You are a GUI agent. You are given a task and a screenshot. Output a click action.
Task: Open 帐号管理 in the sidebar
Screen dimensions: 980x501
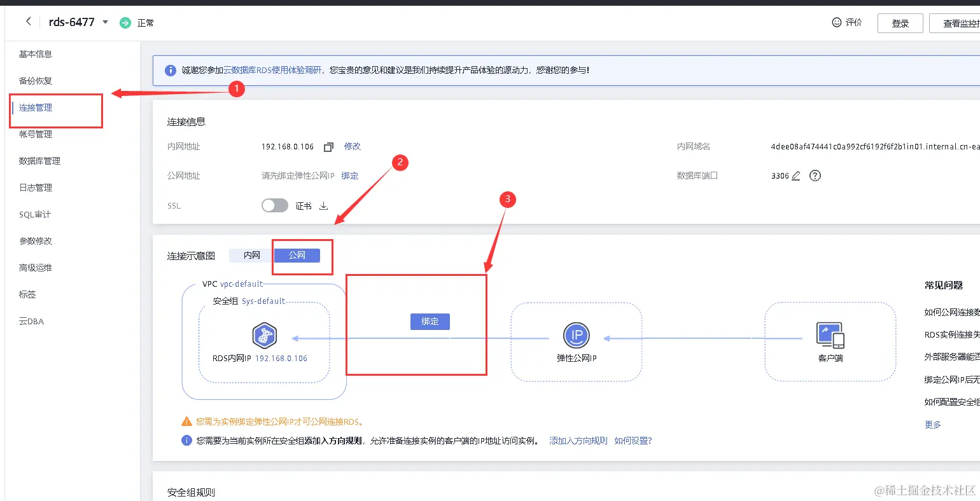(x=36, y=134)
